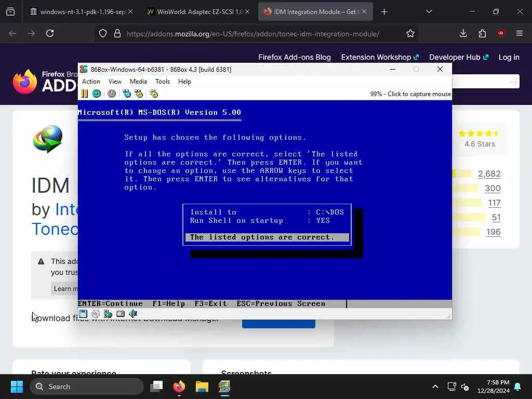Click the Firefox Add-ons logo

tap(45, 82)
